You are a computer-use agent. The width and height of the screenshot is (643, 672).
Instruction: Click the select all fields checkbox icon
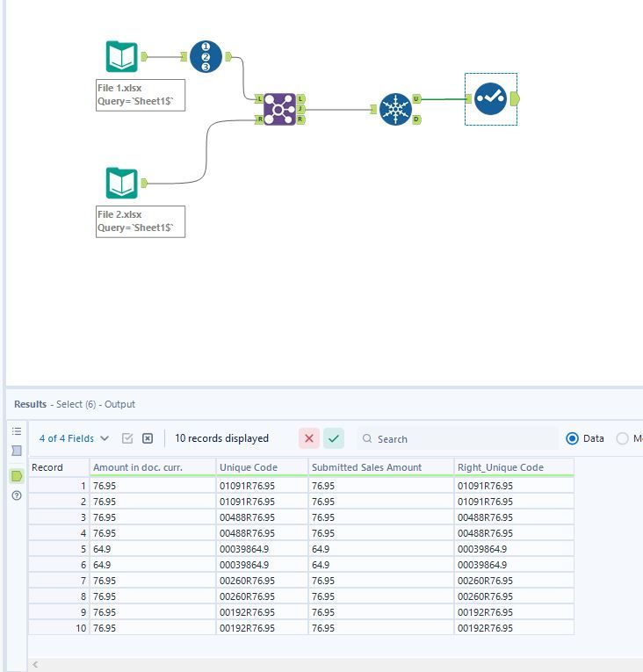click(127, 438)
